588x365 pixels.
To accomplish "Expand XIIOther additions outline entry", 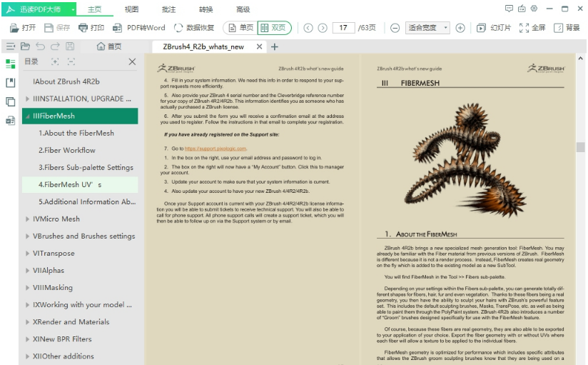I will coord(27,356).
